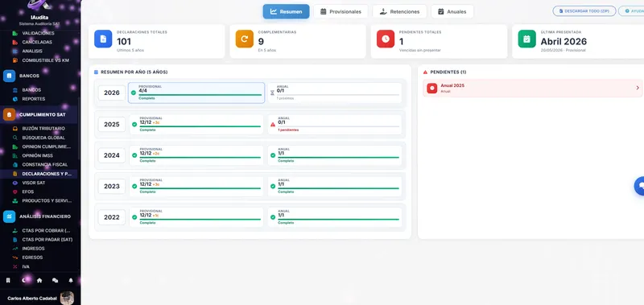
Task: Open notifications bell in the sidebar footer
Action: tap(71, 280)
